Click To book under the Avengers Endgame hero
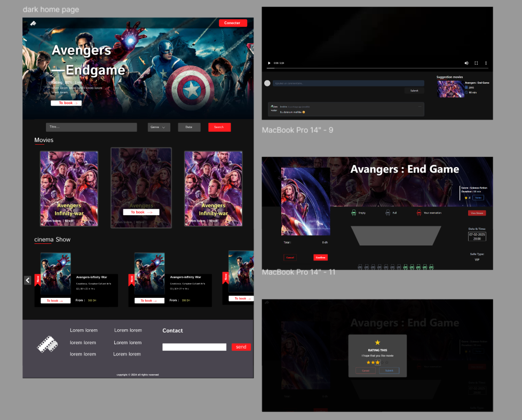 pos(66,103)
